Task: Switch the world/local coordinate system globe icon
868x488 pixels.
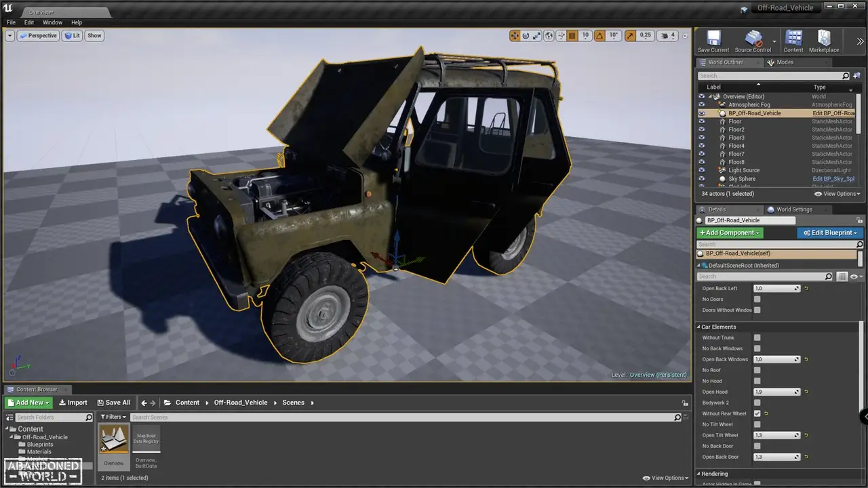Action: coord(549,36)
